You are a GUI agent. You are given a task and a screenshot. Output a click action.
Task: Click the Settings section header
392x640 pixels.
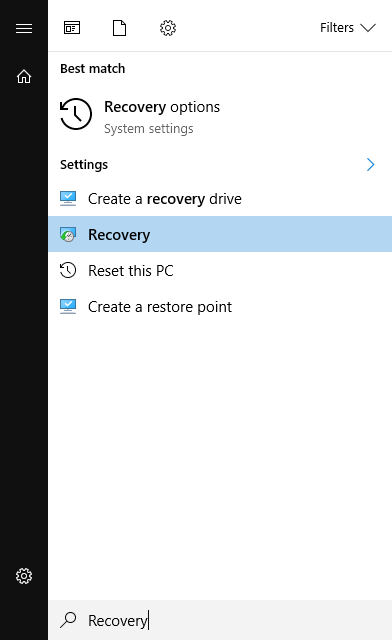(x=84, y=164)
